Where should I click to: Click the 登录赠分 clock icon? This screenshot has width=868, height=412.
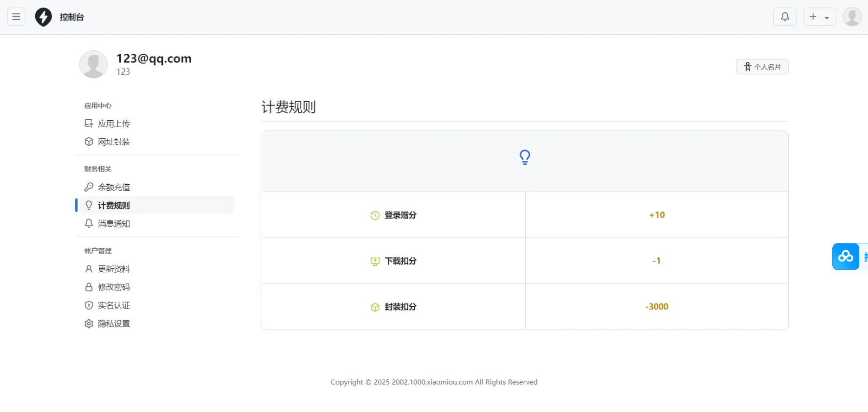pyautogui.click(x=375, y=216)
